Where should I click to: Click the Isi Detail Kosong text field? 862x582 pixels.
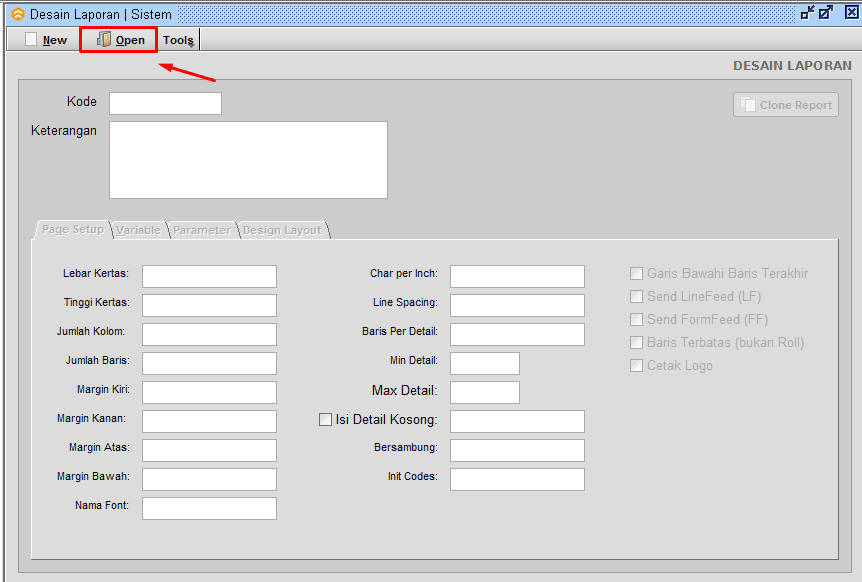(517, 422)
